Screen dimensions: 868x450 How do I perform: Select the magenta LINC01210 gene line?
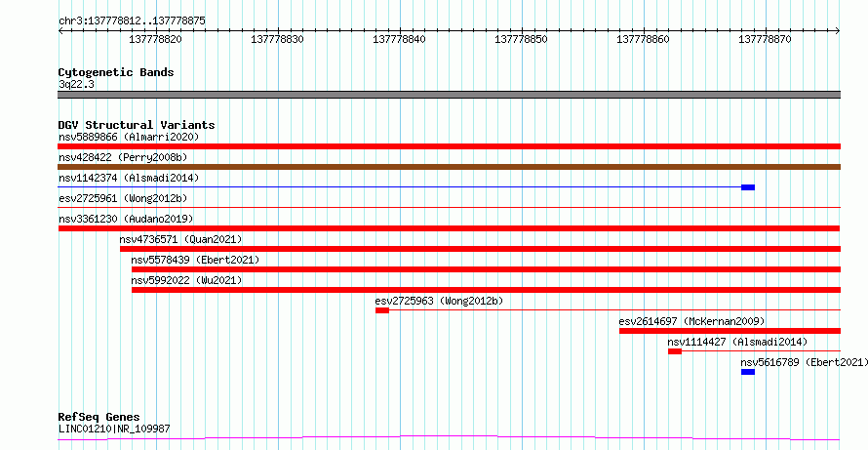click(x=449, y=438)
